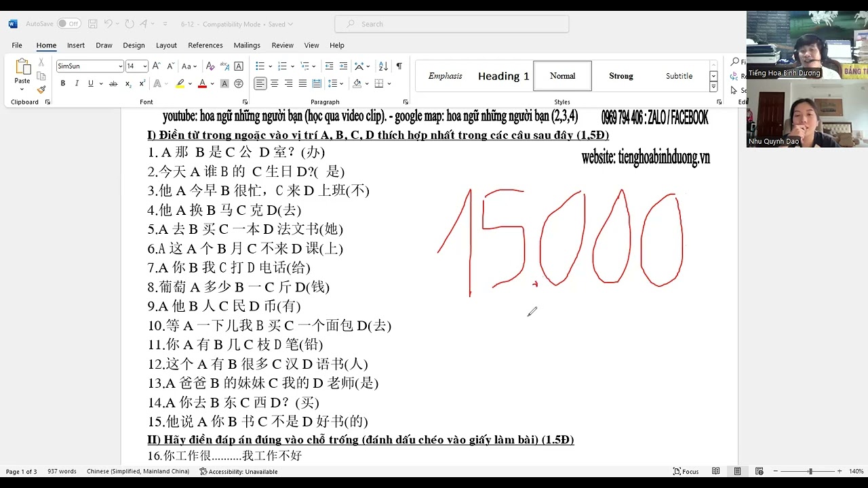This screenshot has height=488, width=868.
Task: Adjust the zoom slider handle
Action: click(x=810, y=471)
